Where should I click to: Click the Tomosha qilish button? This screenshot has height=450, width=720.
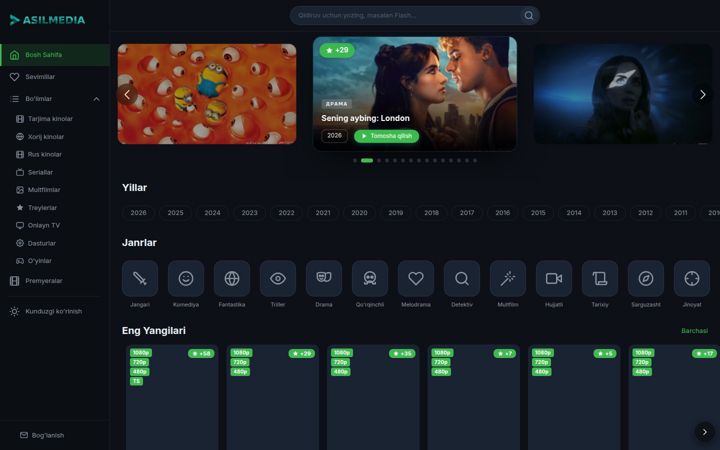tap(386, 136)
